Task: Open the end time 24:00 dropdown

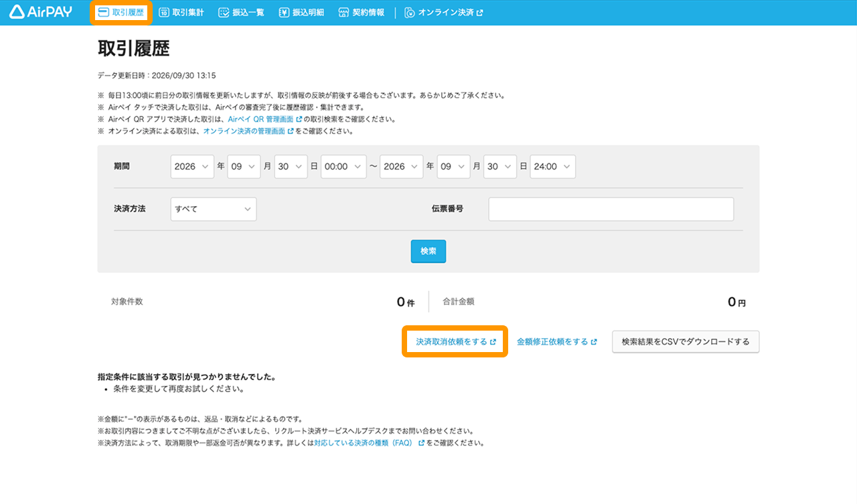Action: click(552, 167)
